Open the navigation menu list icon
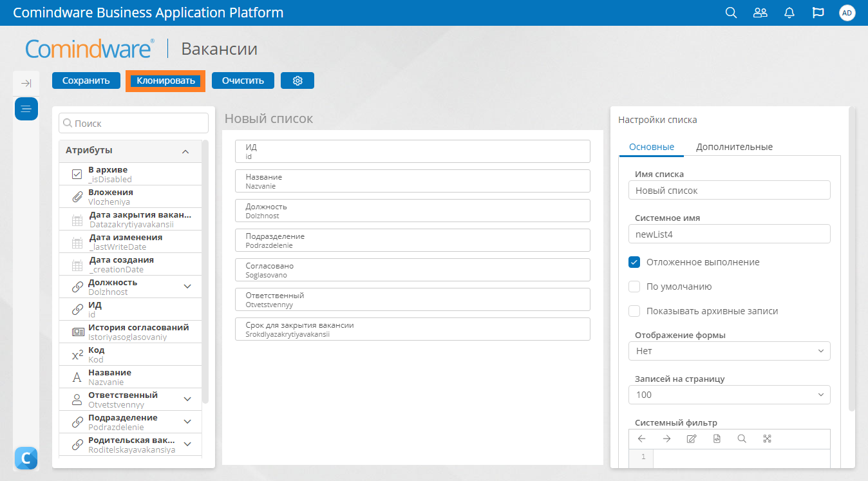868x481 pixels. [26, 109]
